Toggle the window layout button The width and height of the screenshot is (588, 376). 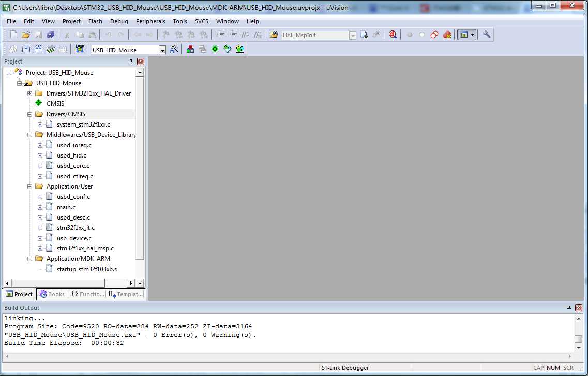tap(464, 35)
